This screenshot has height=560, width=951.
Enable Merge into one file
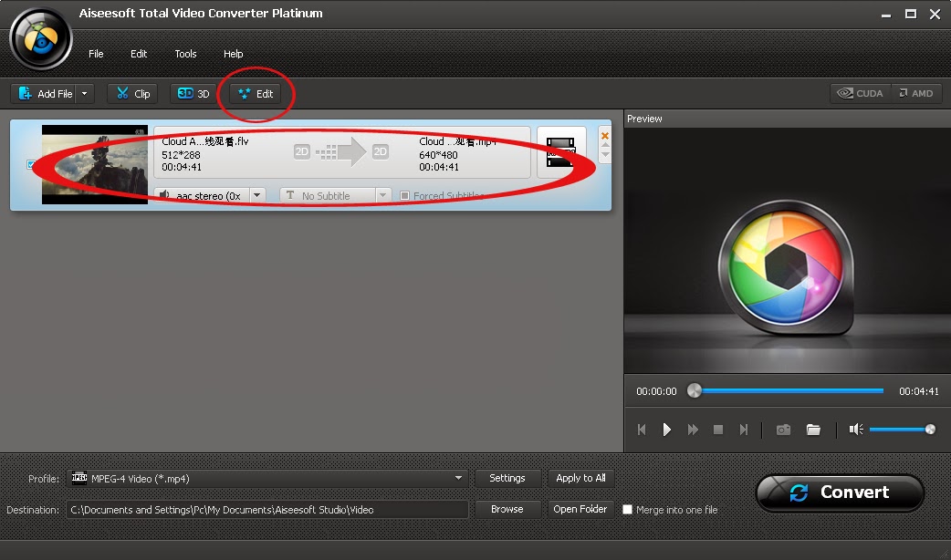[628, 510]
